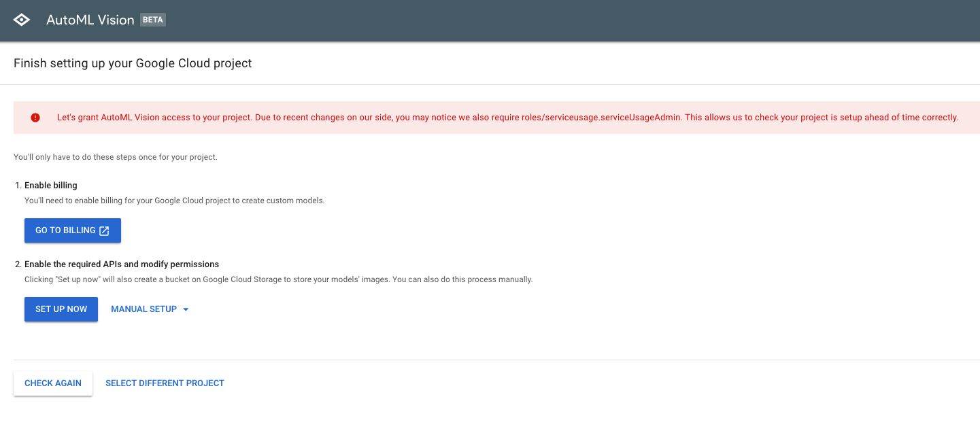Click 'Enable the required APIs and modify permissions' heading
980x431 pixels.
click(x=122, y=264)
